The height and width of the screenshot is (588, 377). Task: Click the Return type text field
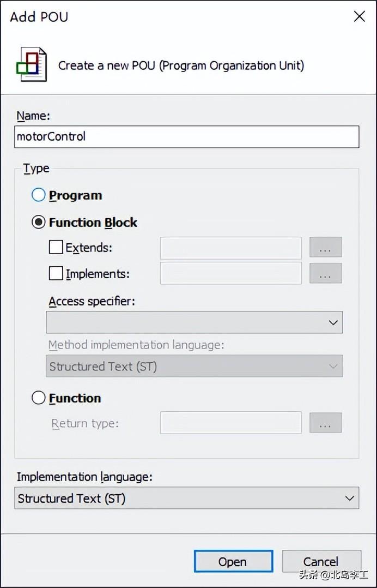[x=230, y=423]
